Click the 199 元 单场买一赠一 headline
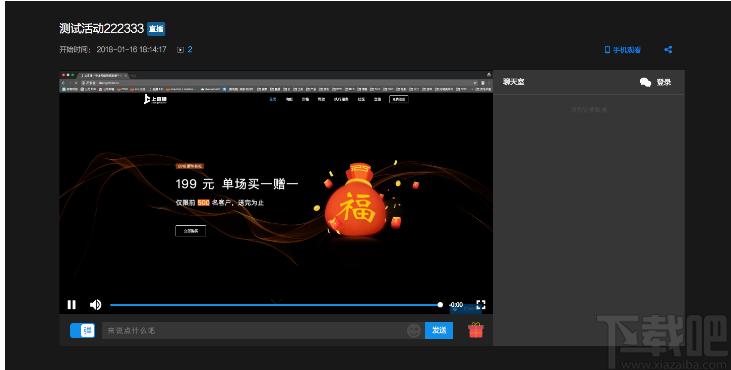Image resolution: width=731 pixels, height=370 pixels. pos(237,184)
